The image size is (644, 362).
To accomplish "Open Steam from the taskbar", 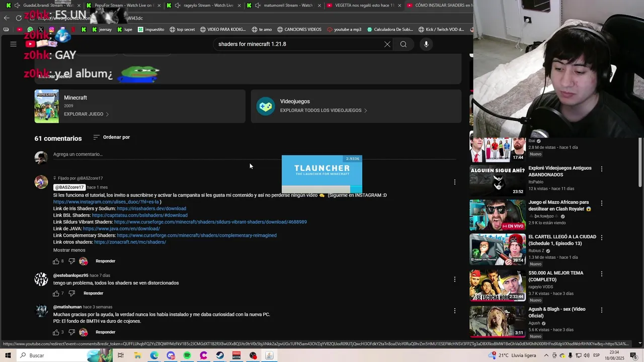I will click(220, 355).
